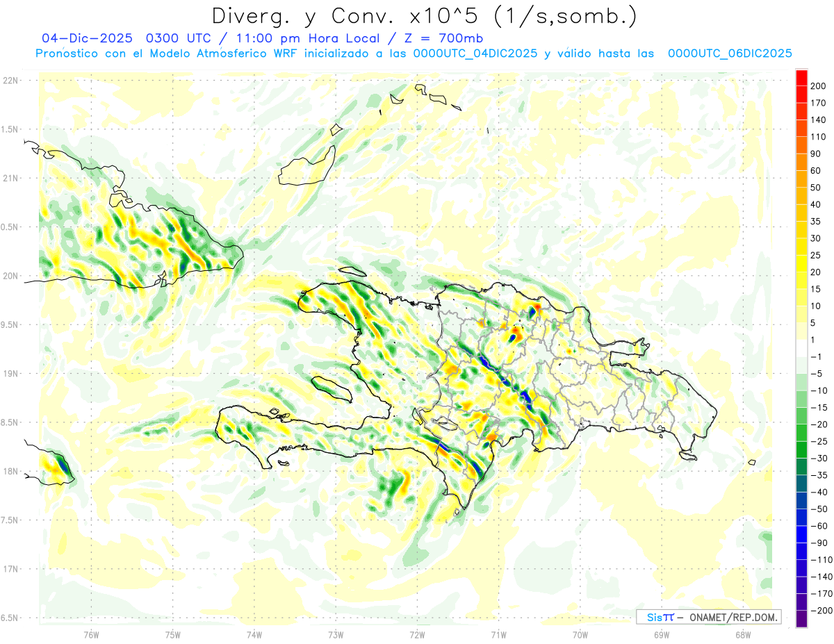Image resolution: width=834 pixels, height=644 pixels.
Task: Click the '19N' latitude label
Action: 11,374
